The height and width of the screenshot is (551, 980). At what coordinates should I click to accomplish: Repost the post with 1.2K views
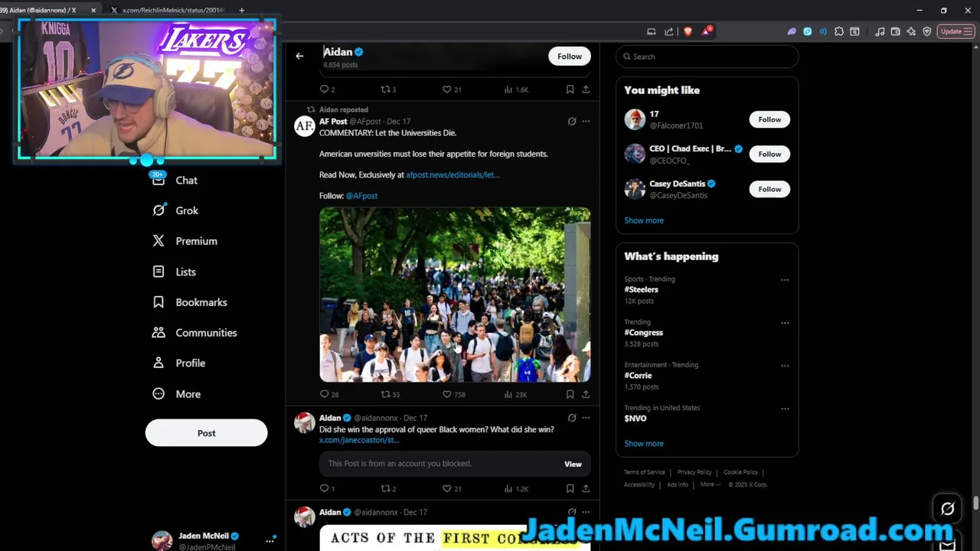pyautogui.click(x=388, y=488)
